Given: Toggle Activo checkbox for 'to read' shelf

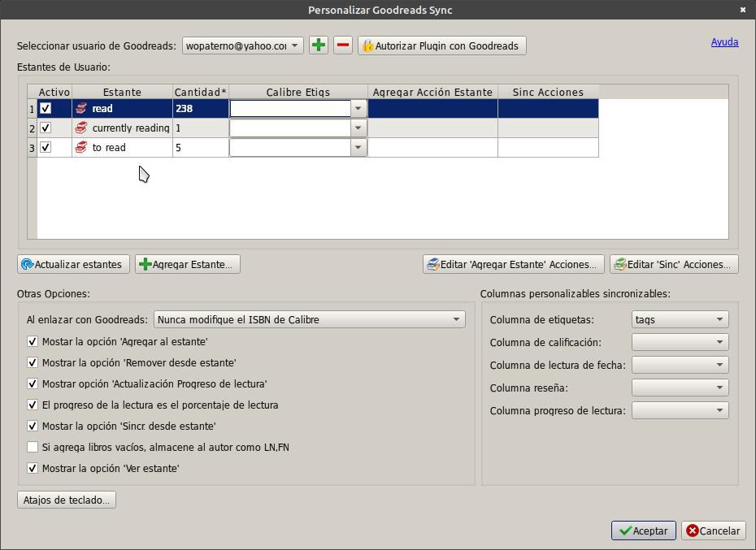Looking at the screenshot, I should click(x=46, y=148).
